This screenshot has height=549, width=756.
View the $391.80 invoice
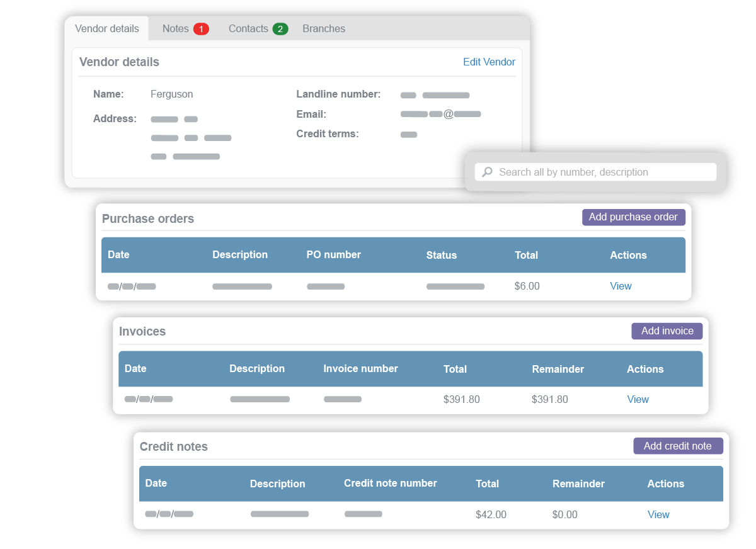(x=638, y=399)
